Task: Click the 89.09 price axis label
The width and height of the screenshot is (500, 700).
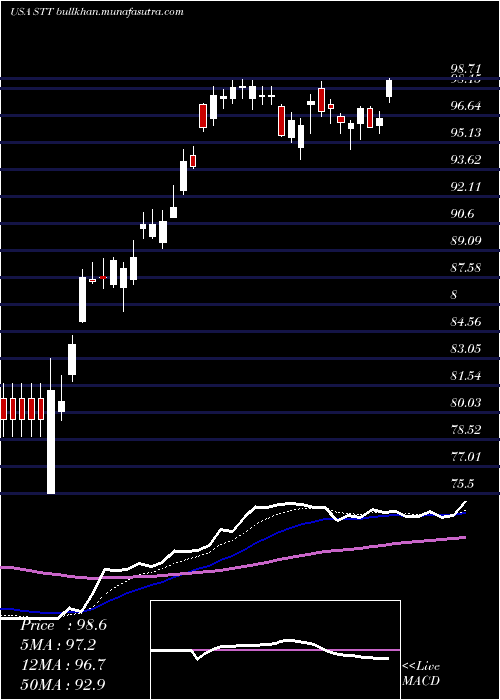Action: coord(466,241)
